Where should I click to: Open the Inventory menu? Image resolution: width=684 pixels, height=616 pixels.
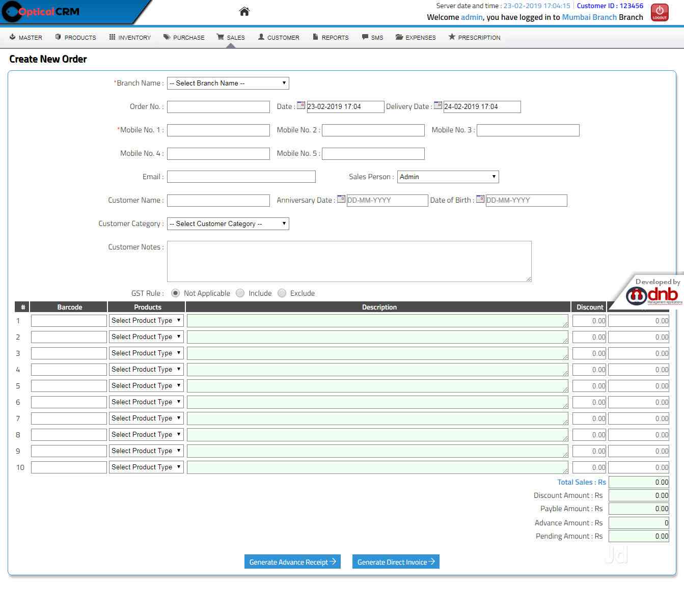pos(130,38)
